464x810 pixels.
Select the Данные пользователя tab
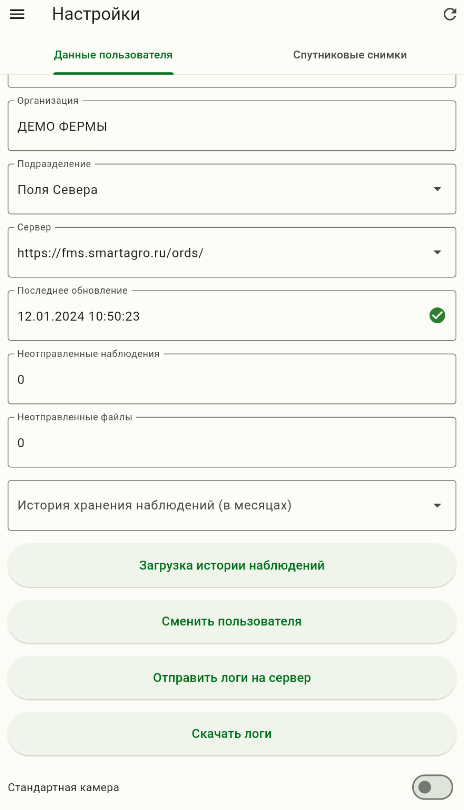pyautogui.click(x=113, y=55)
